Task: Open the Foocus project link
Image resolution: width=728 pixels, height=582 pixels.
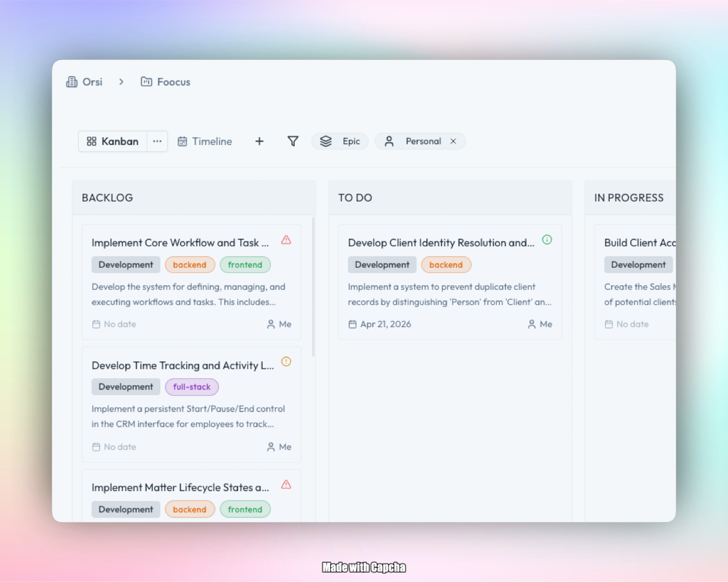Action: 173,81
